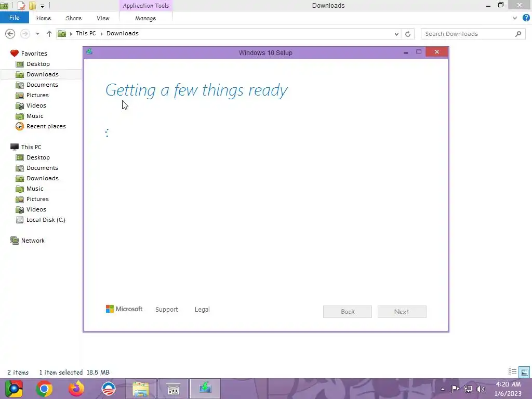
Task: Show hidden tray icons arrow
Action: (x=443, y=389)
